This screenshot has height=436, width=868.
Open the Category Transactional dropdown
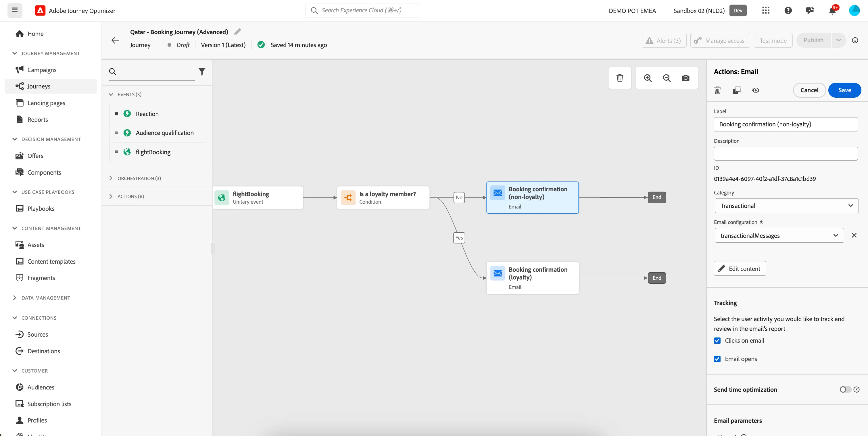point(786,206)
